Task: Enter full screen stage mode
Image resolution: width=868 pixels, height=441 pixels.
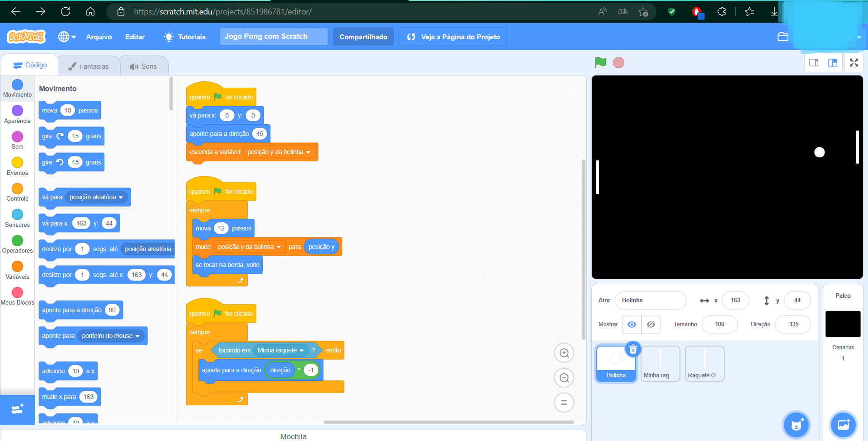Action: [x=854, y=63]
